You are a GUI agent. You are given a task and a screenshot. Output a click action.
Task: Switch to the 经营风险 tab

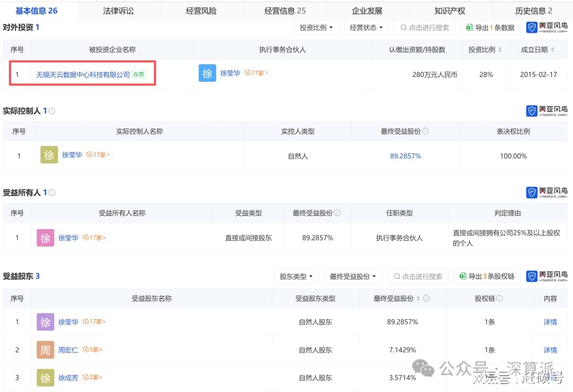coord(201,11)
